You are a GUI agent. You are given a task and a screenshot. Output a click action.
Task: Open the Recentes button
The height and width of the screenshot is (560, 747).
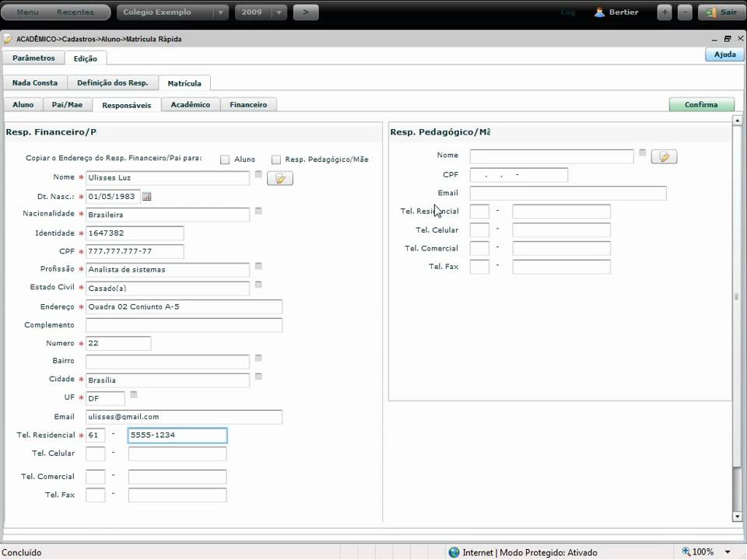(75, 12)
